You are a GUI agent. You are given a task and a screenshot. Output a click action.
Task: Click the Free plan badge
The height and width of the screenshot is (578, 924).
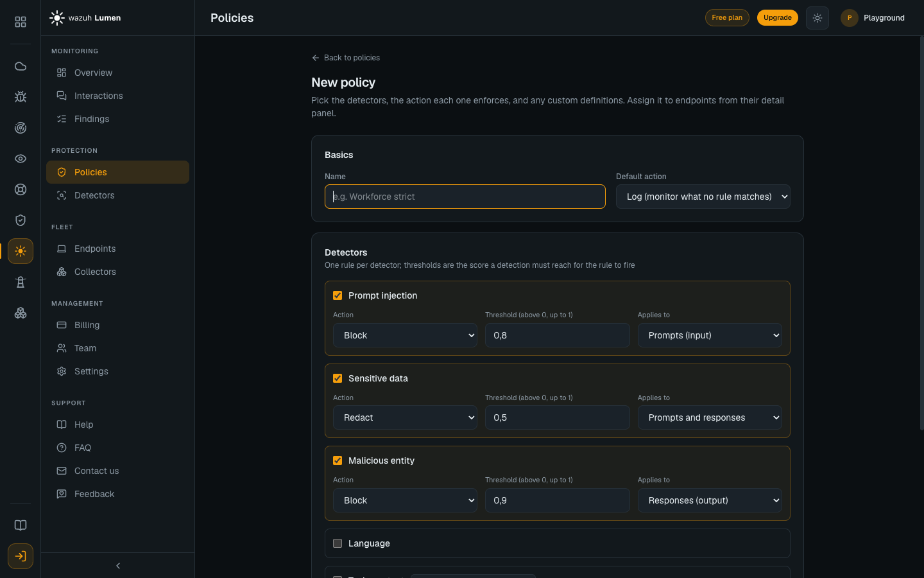point(727,18)
